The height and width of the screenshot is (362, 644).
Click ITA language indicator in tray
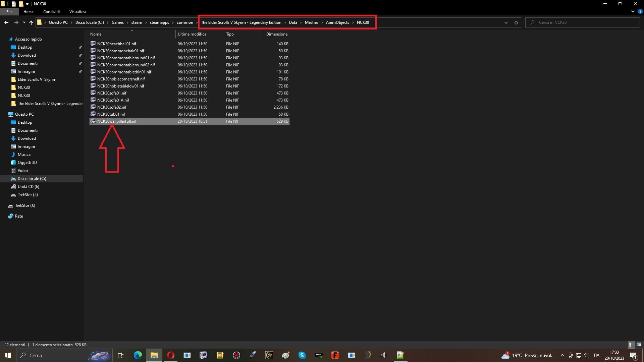(x=596, y=355)
